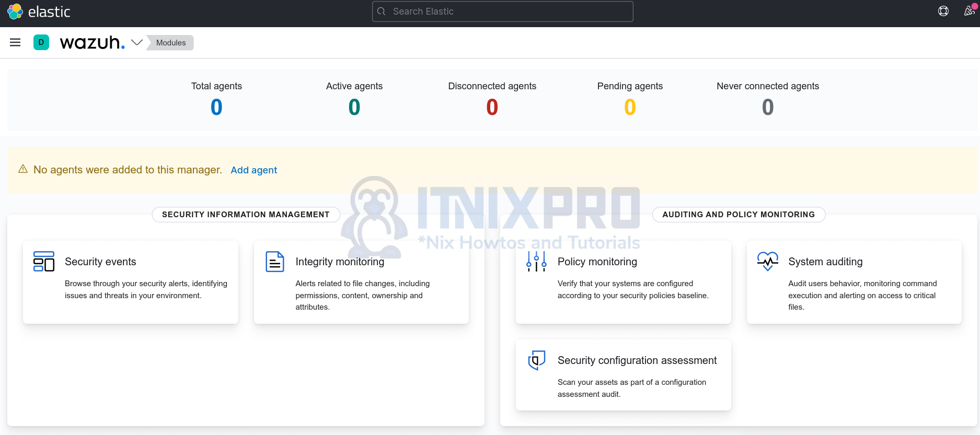The height and width of the screenshot is (435, 980).
Task: Click the System auditing heartbeat icon
Action: coord(767,261)
